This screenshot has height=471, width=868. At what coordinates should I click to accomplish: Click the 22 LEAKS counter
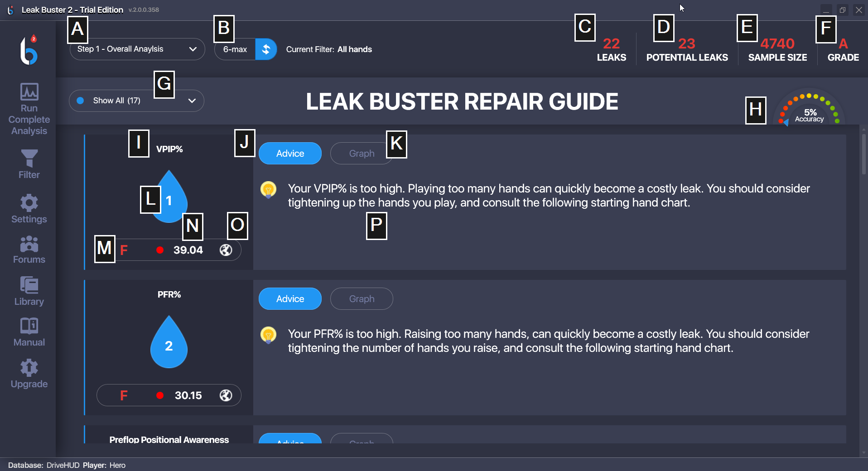[x=612, y=50]
